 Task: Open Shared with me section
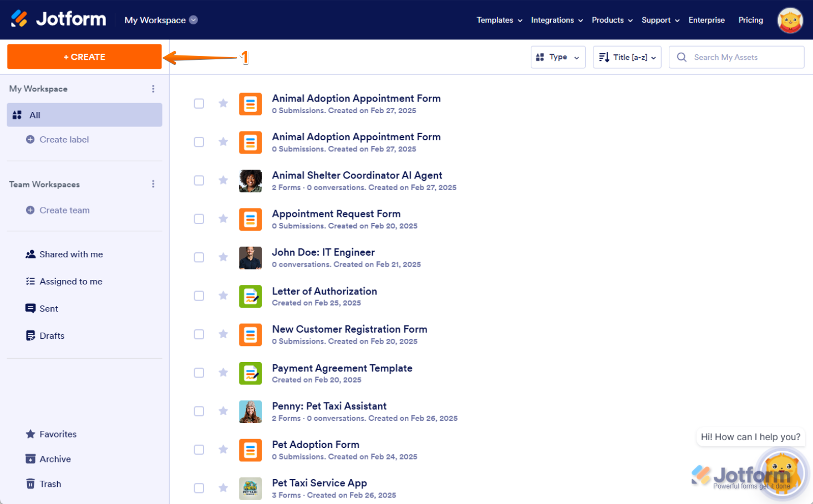[64, 254]
